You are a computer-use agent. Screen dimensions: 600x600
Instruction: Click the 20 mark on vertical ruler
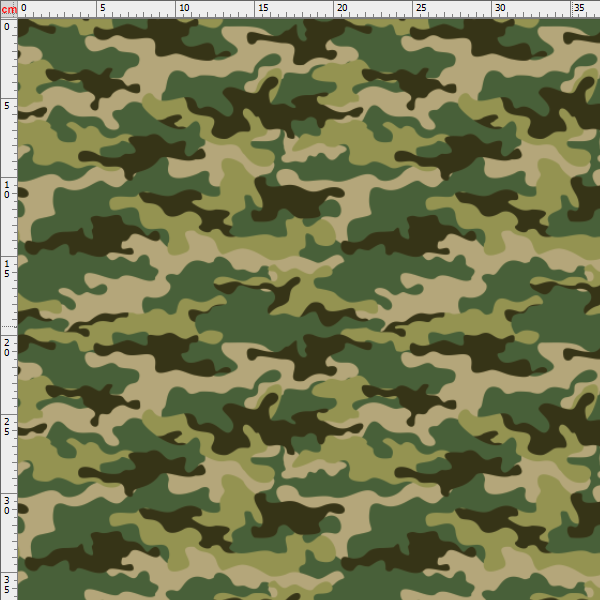7,347
